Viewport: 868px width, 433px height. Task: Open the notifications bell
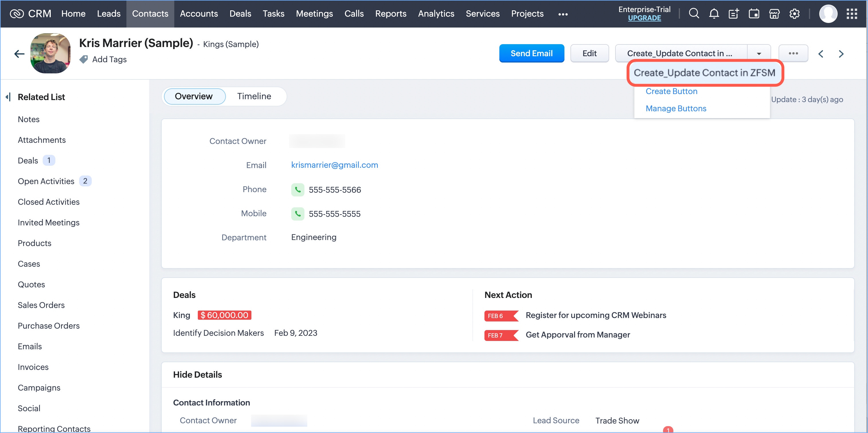714,13
